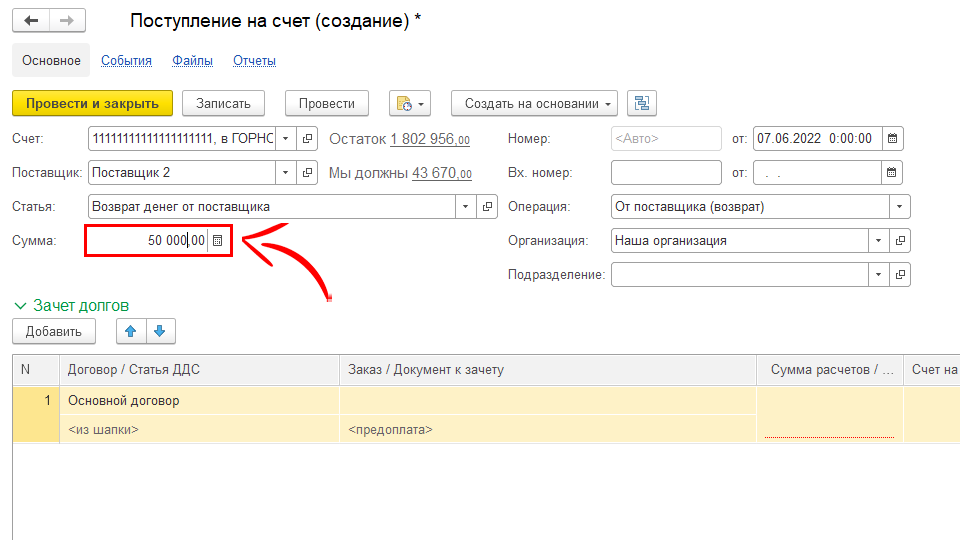The width and height of the screenshot is (960, 540).
Task: Switch to the События tab
Action: pos(126,61)
